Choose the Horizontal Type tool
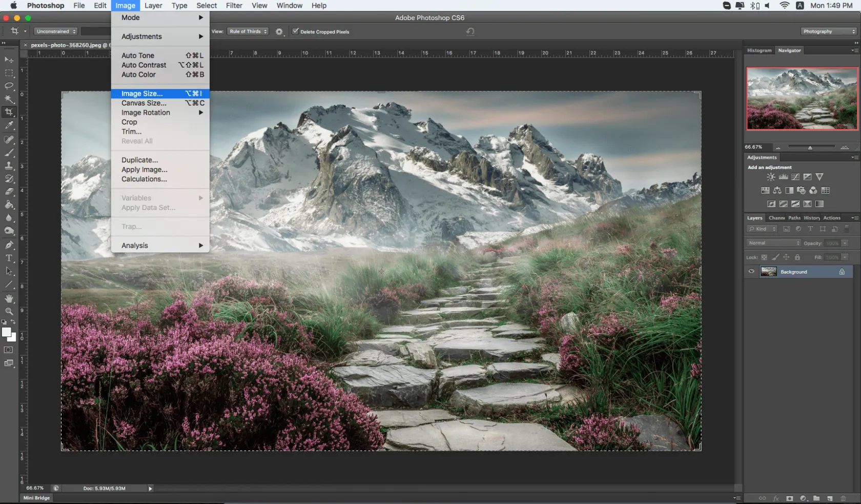The height and width of the screenshot is (504, 861). [9, 258]
